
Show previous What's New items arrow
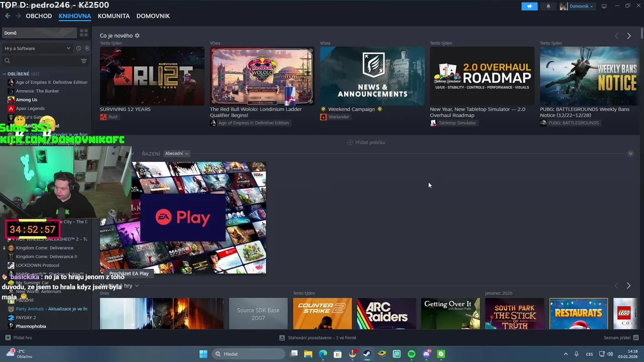point(616,36)
